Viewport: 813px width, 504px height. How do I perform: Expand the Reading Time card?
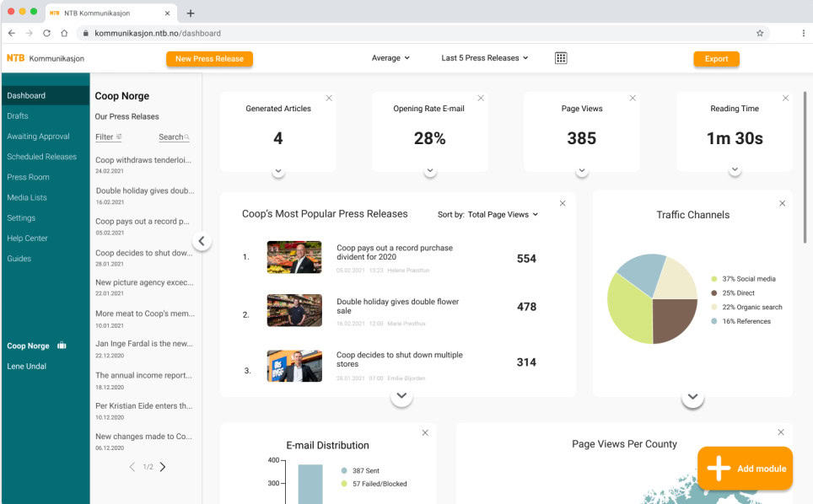pyautogui.click(x=735, y=170)
